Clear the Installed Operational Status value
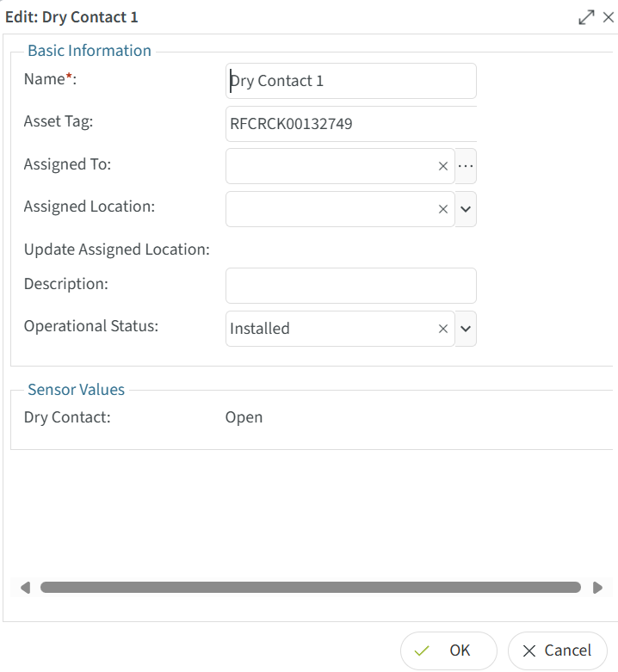The height and width of the screenshot is (672, 618). pos(443,329)
